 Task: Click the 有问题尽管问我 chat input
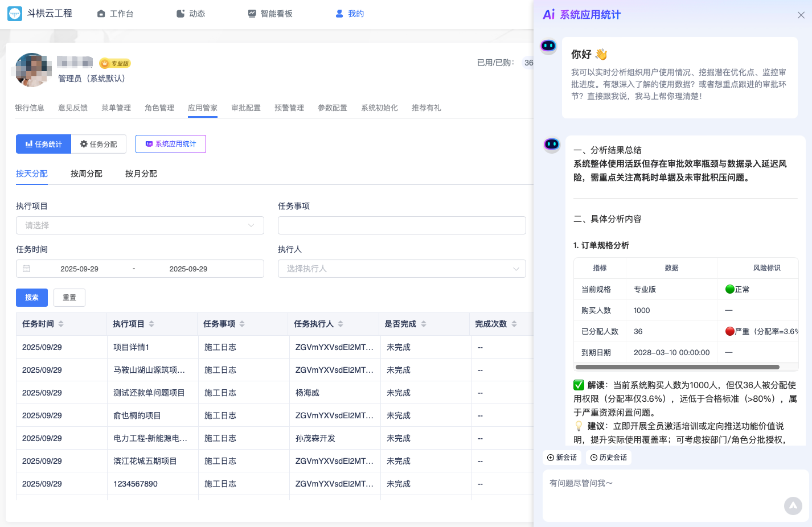pos(676,495)
